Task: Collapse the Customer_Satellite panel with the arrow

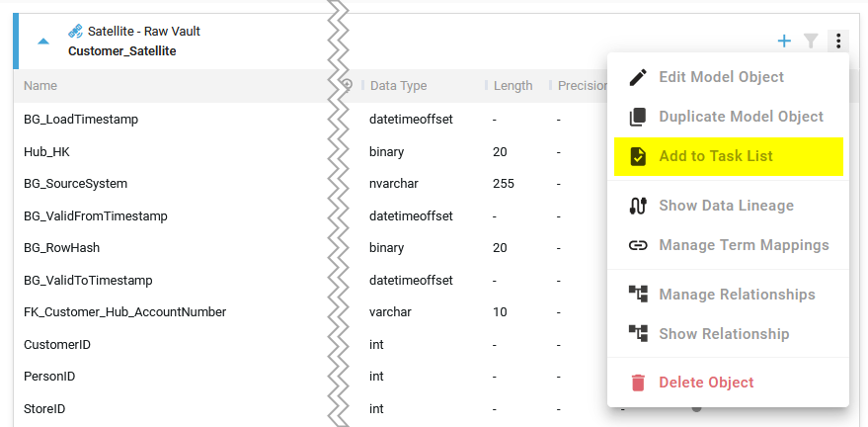Action: (43, 42)
